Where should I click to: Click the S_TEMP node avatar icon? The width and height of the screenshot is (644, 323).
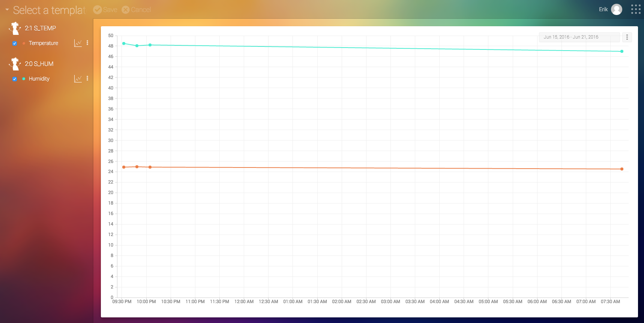point(15,28)
